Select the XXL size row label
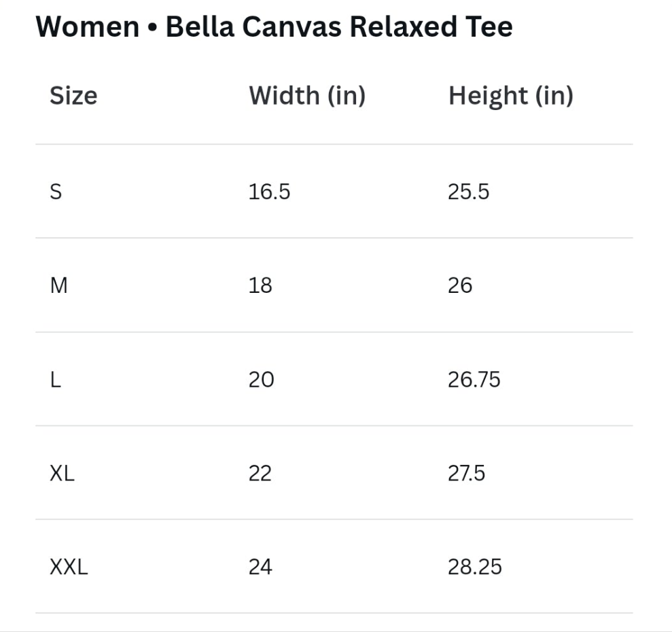Screen dimensions: 672x632 click(69, 567)
